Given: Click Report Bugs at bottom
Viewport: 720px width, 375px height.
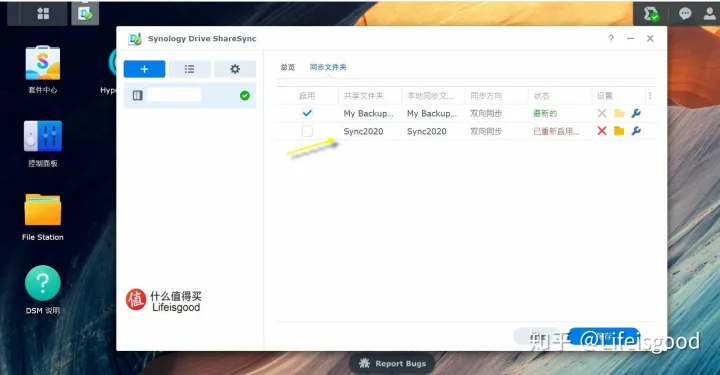Looking at the screenshot, I should [x=392, y=363].
